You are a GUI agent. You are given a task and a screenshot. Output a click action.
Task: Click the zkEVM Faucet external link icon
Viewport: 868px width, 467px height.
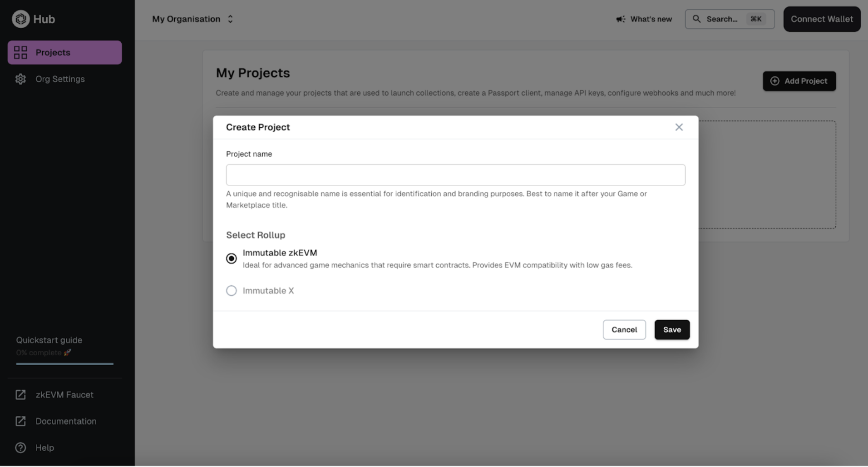(20, 395)
